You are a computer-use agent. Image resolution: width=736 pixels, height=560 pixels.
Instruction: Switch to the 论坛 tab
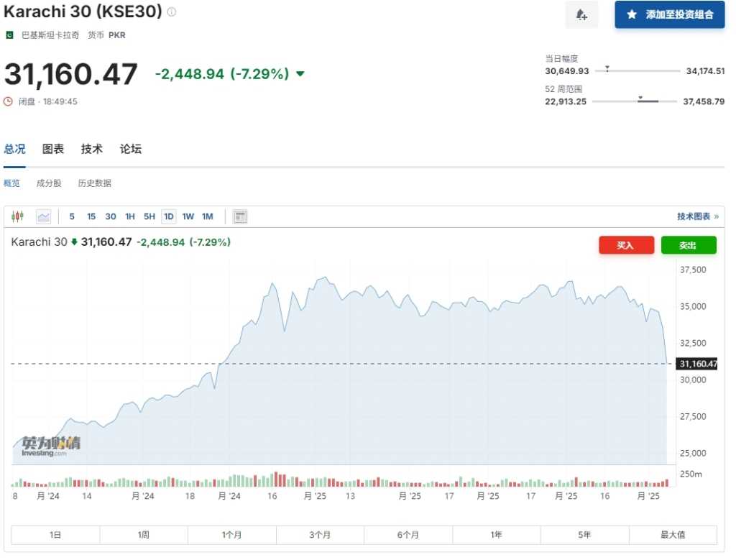[131, 149]
